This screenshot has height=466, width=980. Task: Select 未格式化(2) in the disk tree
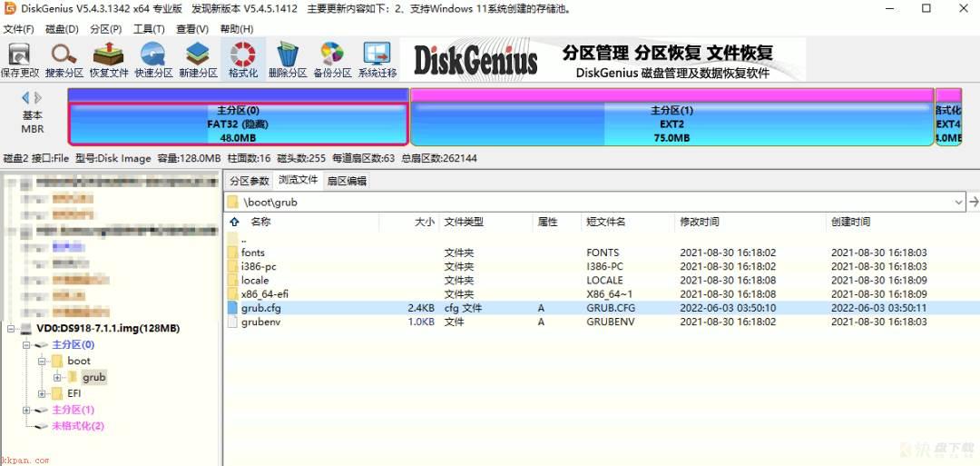pyautogui.click(x=77, y=426)
